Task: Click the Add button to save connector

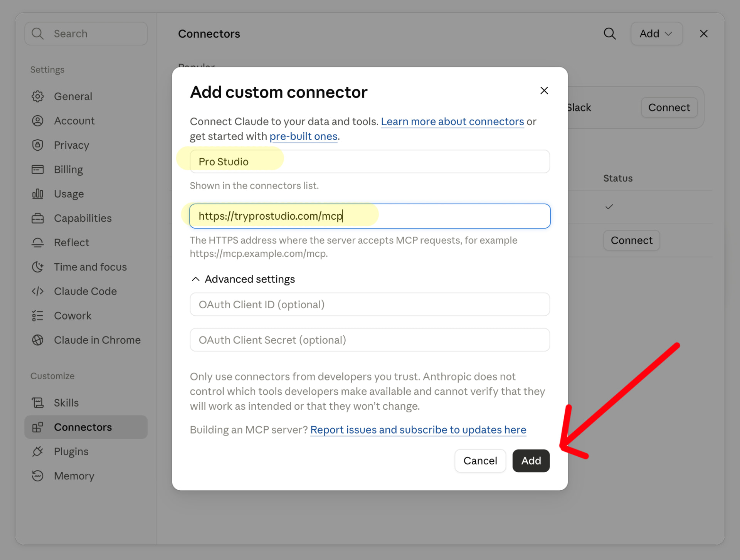Action: 531,461
